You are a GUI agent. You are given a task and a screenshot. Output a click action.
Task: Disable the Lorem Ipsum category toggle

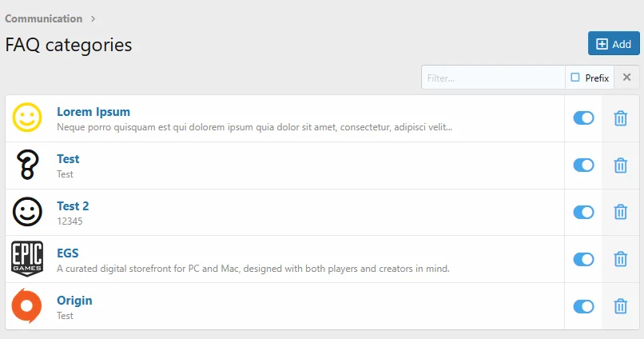(583, 118)
